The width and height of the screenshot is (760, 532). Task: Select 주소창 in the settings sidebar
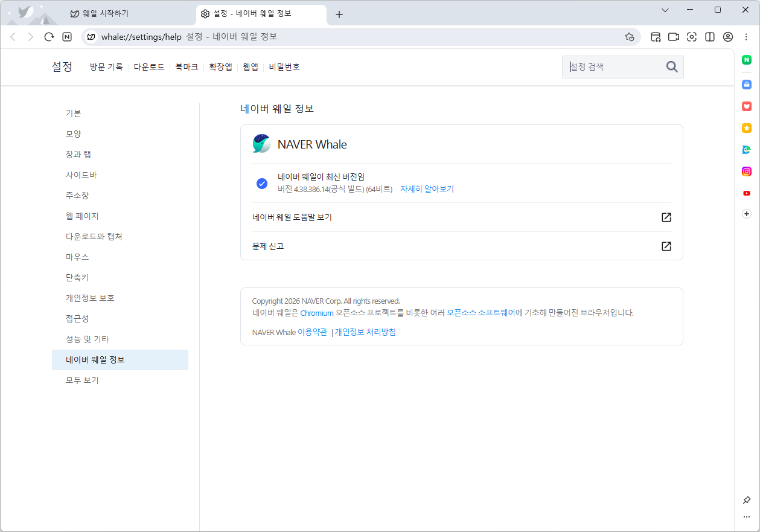120,196
